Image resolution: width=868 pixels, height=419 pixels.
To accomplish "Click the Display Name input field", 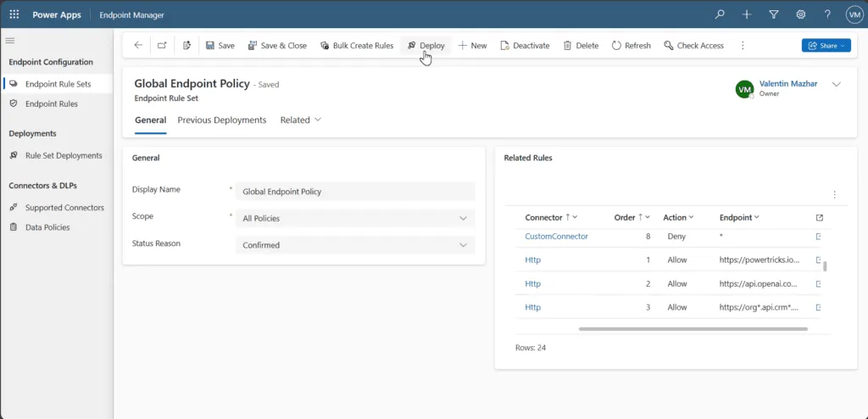I will click(x=355, y=192).
